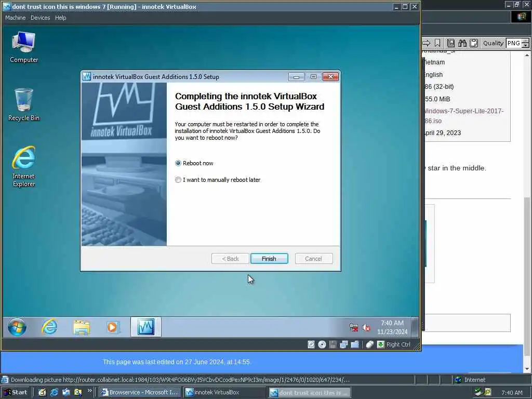
Task: Open the Devices menu in VirtualBox
Action: (x=40, y=18)
